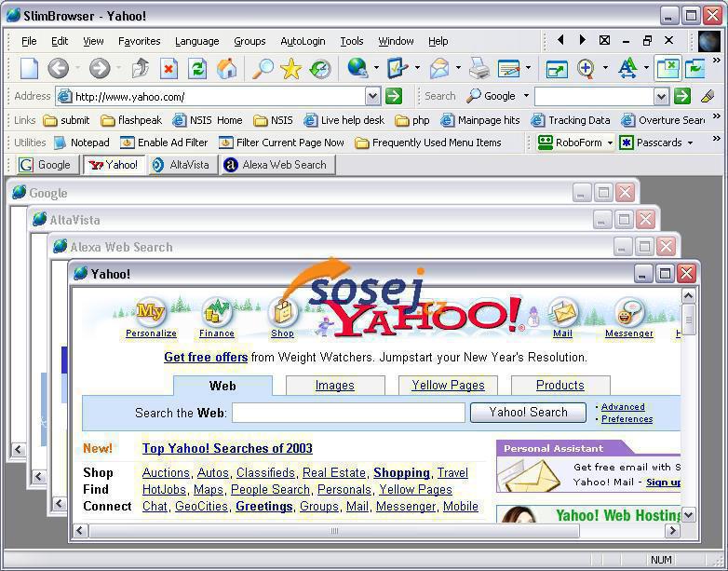Click the Yahoo Messenger smiley icon
This screenshot has height=571, width=728.
628,312
